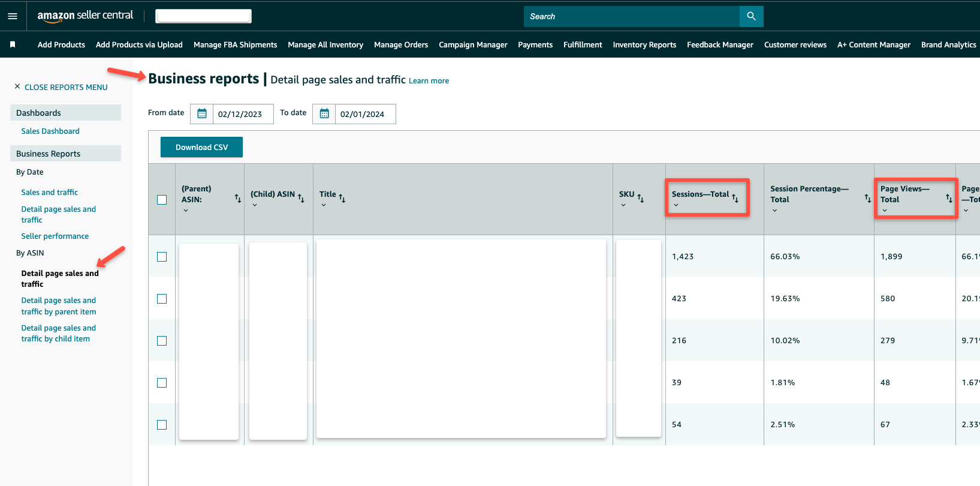Click the bookmark icon in navigation bar

13,44
